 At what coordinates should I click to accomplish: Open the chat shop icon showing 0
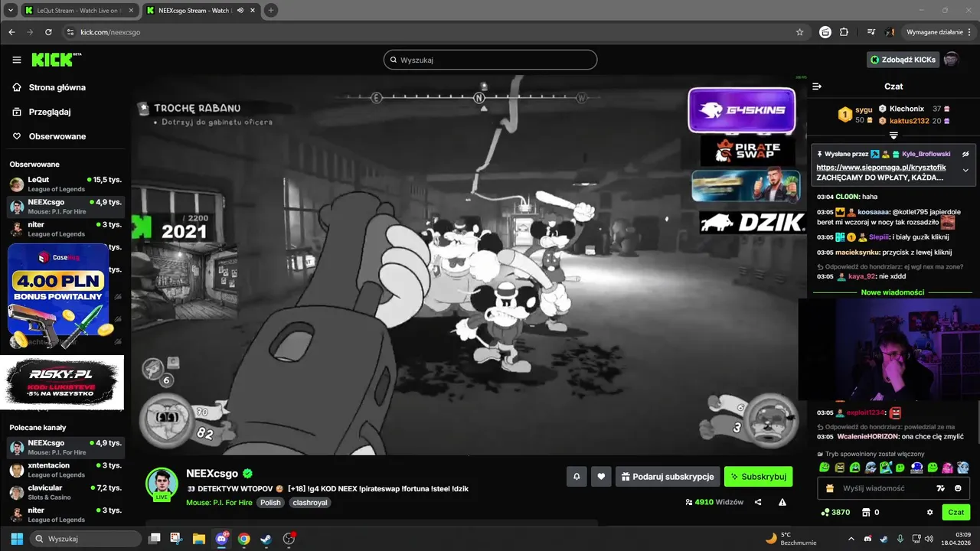point(870,512)
